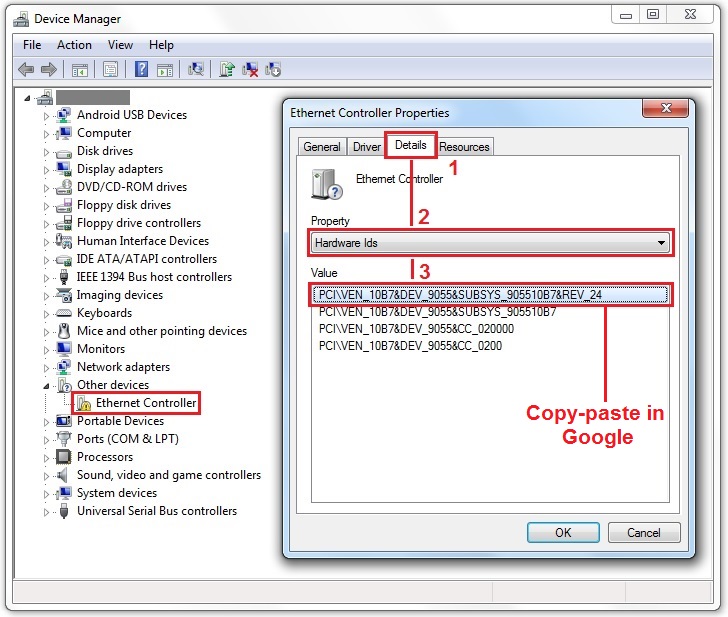This screenshot has height=617, width=728.
Task: Close the Ethernet Controller Properties dialog
Action: [x=665, y=108]
